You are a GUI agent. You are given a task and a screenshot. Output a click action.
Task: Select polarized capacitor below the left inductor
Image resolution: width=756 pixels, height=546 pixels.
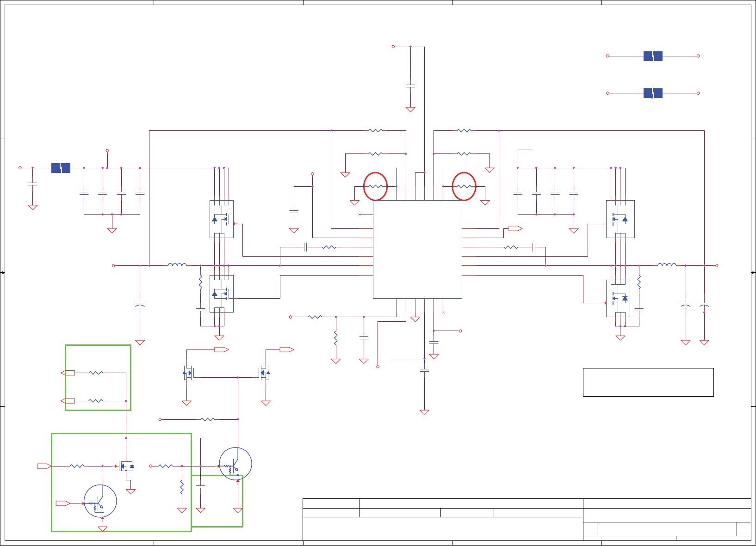(x=140, y=305)
